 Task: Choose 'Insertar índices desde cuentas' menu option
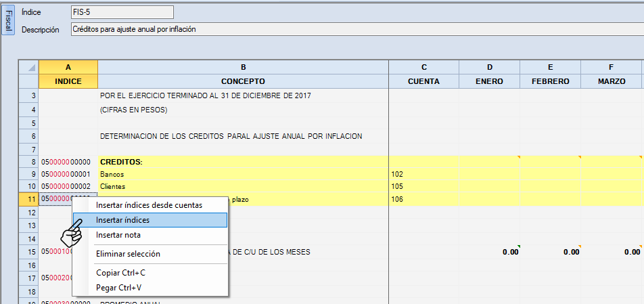(x=149, y=205)
